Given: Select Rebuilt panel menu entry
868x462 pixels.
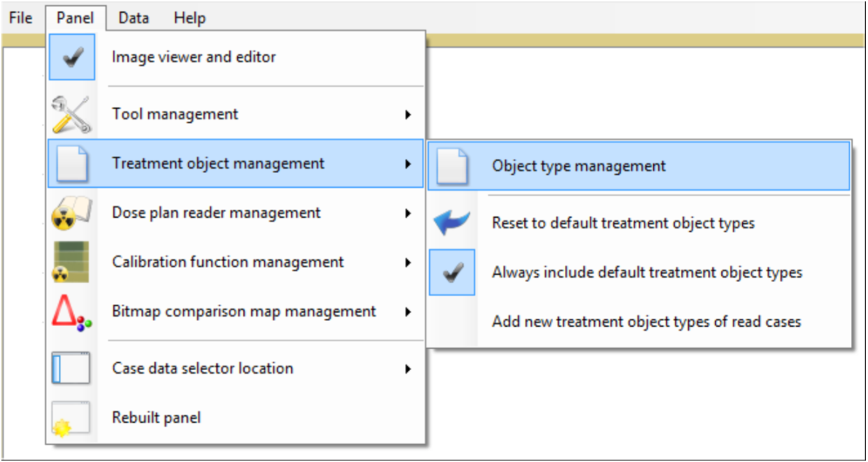Looking at the screenshot, I should click(235, 417).
